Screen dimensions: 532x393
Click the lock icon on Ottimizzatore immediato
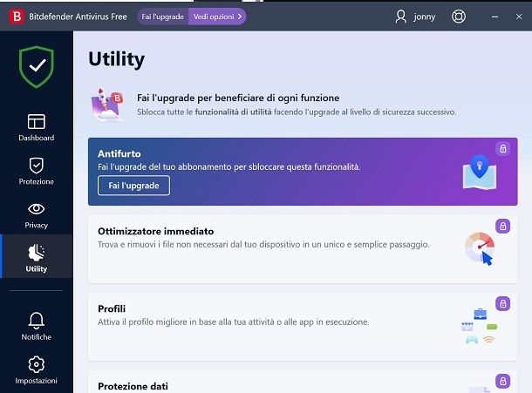[503, 227]
